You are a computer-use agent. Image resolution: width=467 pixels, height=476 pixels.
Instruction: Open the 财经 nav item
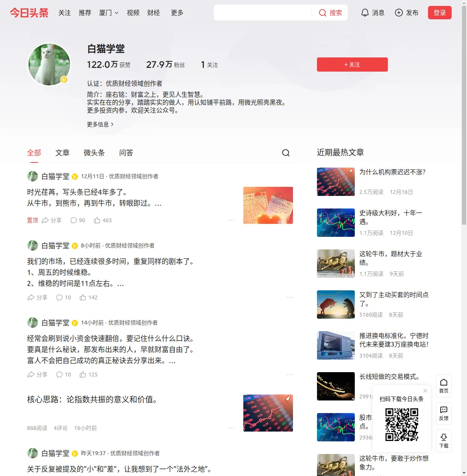point(154,13)
